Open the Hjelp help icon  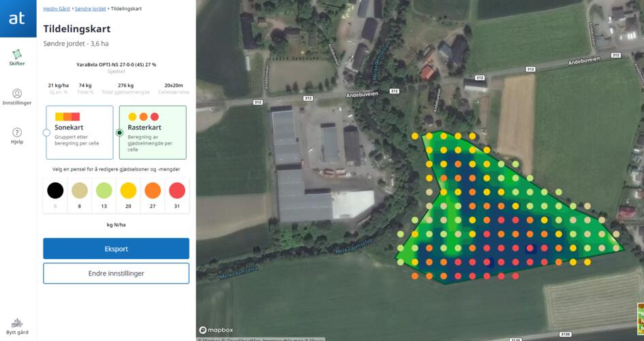click(17, 133)
